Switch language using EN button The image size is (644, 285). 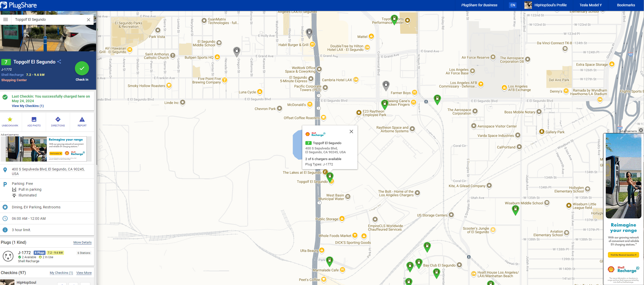pos(512,5)
